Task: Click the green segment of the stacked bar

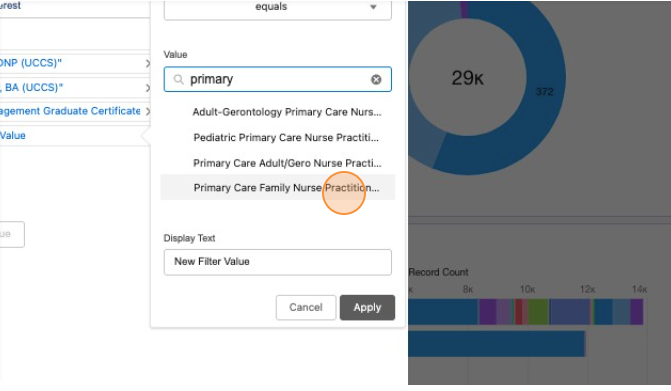Action: click(538, 311)
